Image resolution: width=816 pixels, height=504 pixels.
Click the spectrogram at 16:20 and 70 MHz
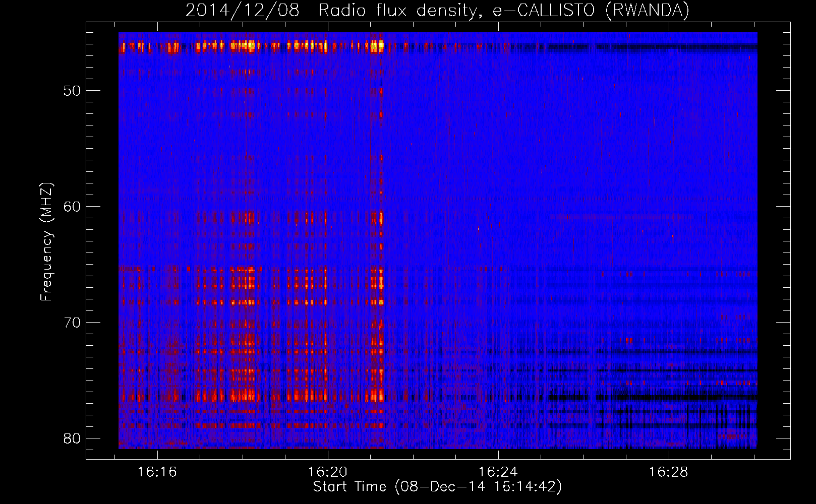[x=328, y=322]
